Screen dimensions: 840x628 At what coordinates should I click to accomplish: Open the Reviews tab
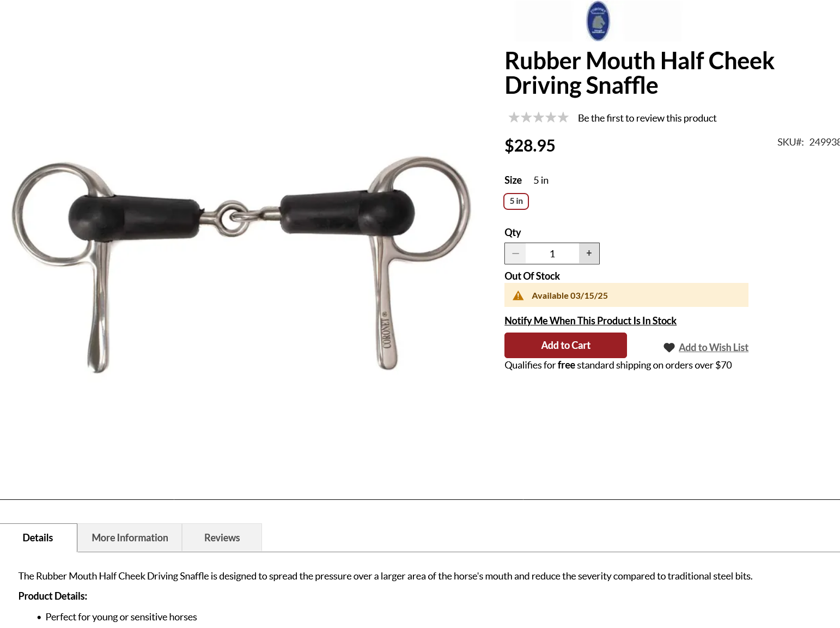pyautogui.click(x=222, y=538)
